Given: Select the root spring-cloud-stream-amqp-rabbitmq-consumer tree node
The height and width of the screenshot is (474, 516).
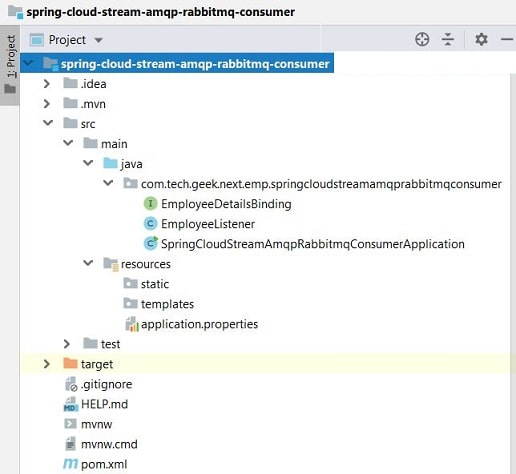Looking at the screenshot, I should (x=177, y=63).
